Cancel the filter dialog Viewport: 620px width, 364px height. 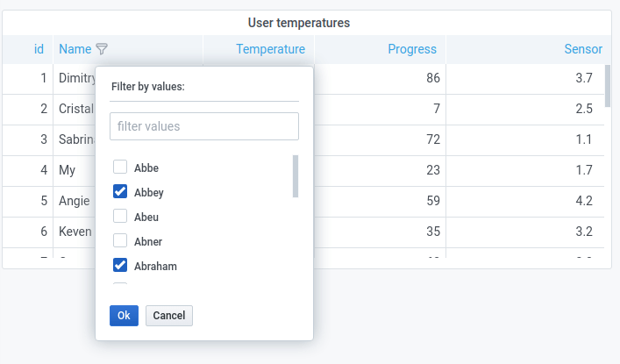coord(169,316)
